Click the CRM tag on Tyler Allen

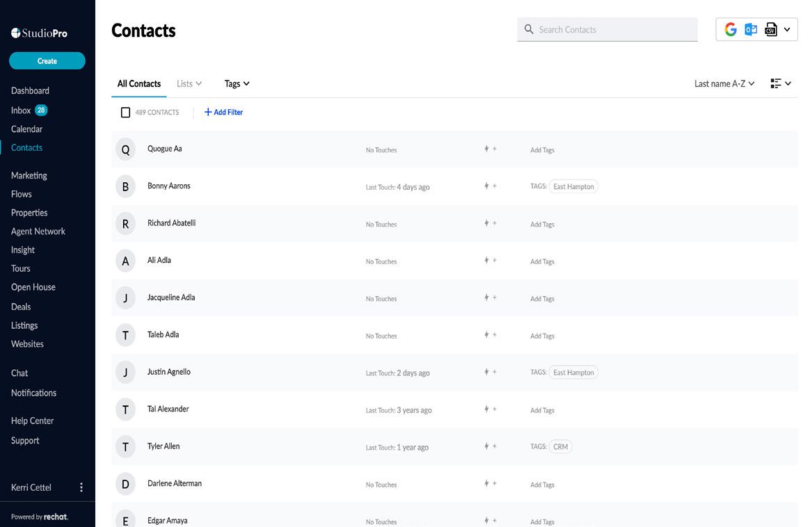coord(560,447)
